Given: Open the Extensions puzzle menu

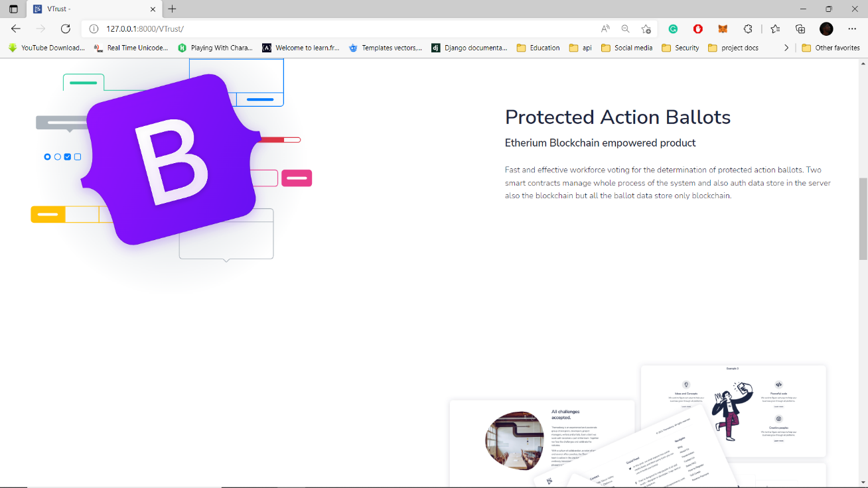Looking at the screenshot, I should point(748,29).
